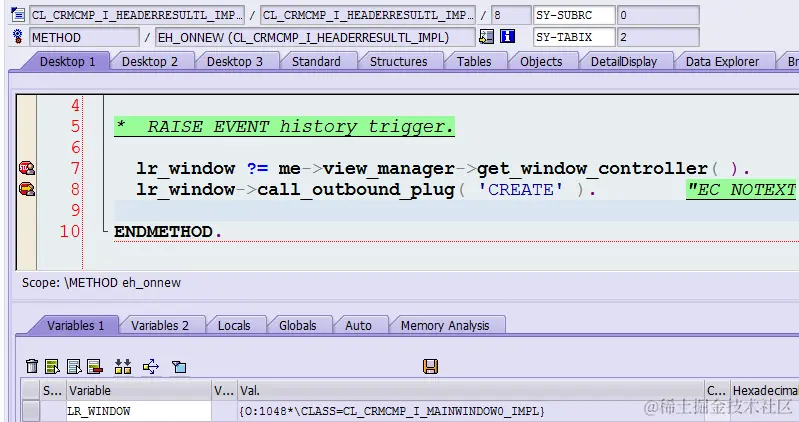
Task: Click the first class name field CL_CRMCMP_I_HEADERRESULTL_IMP
Action: (x=137, y=15)
